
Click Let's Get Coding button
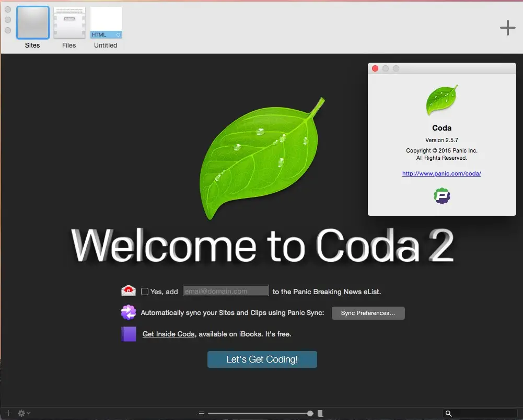(x=262, y=359)
